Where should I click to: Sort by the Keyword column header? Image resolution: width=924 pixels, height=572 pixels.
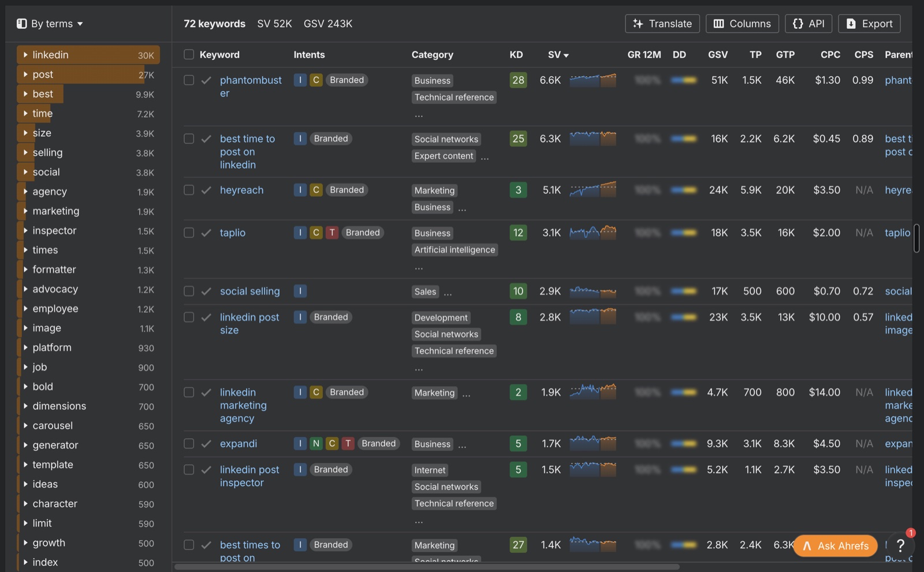coord(219,55)
